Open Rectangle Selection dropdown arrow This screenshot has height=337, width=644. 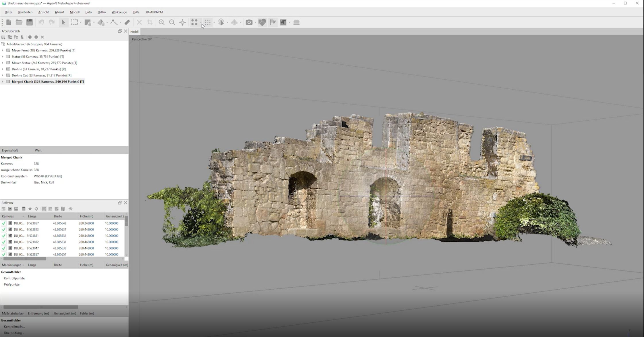80,22
